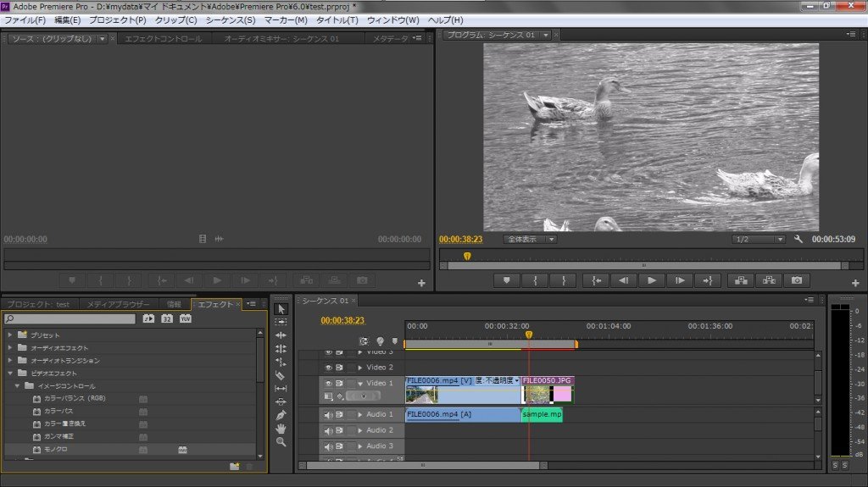Open ファイル(F) menu
The height and width of the screenshot is (487, 868).
point(25,20)
